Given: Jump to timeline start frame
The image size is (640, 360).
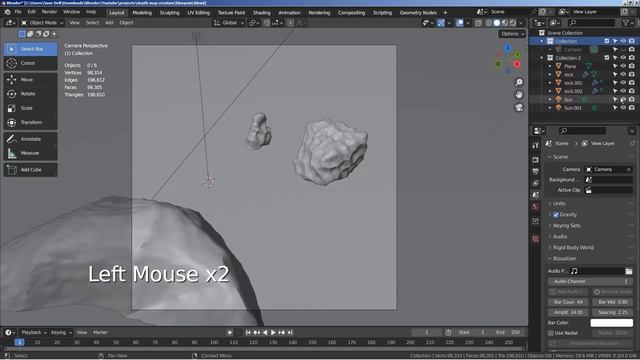Looking at the screenshot, I should 248,333.
